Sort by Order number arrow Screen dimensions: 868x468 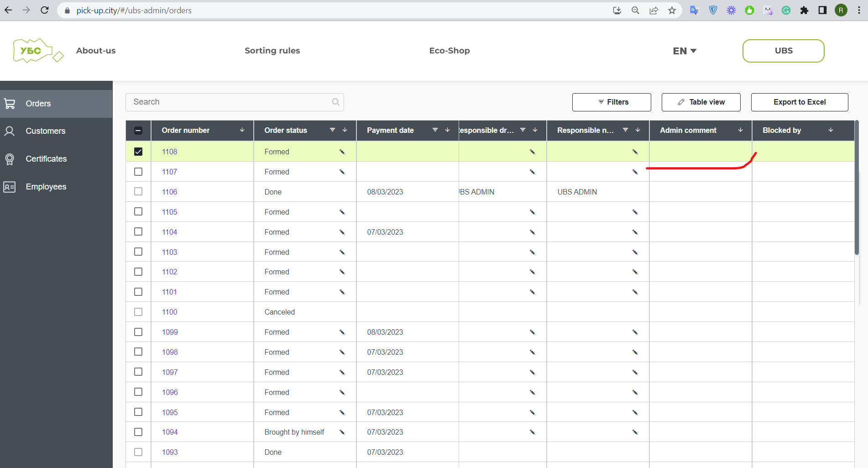[x=242, y=130]
